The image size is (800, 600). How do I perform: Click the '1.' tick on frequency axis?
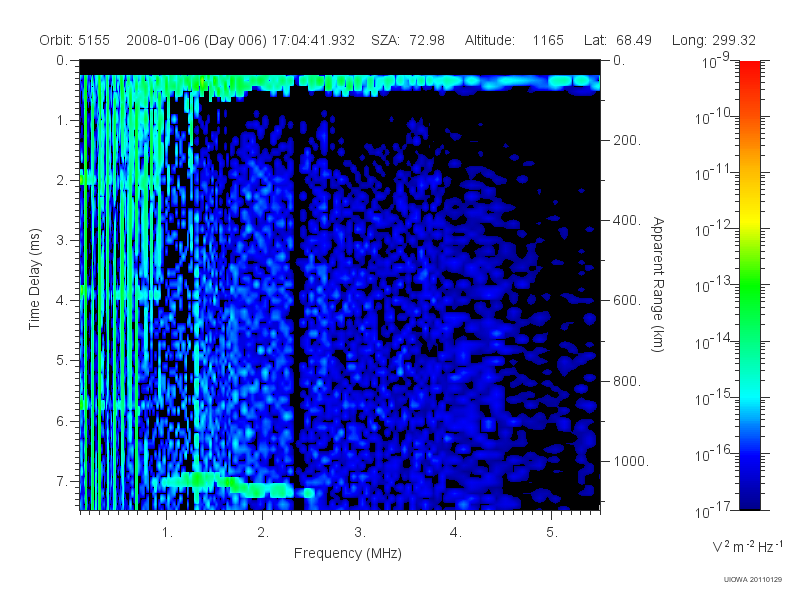(x=167, y=533)
